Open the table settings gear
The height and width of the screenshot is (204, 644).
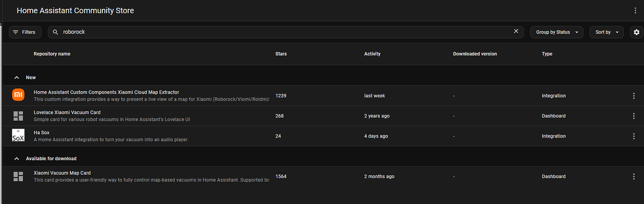tap(637, 32)
